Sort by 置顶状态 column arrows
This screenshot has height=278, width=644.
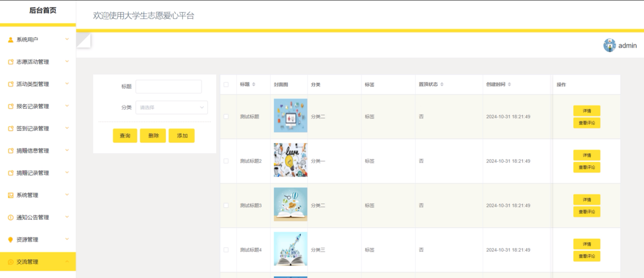[x=442, y=84]
